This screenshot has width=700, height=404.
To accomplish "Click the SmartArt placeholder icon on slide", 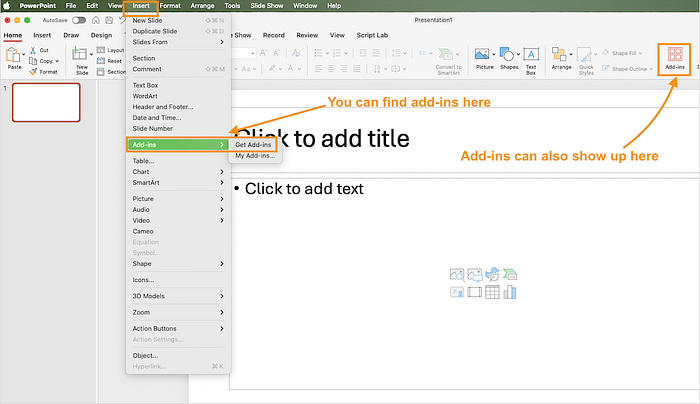I will [x=510, y=274].
